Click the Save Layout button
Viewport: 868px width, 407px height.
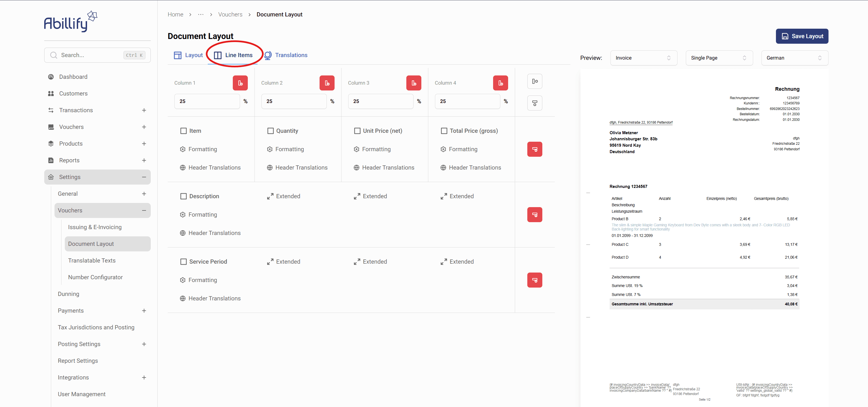pyautogui.click(x=802, y=36)
